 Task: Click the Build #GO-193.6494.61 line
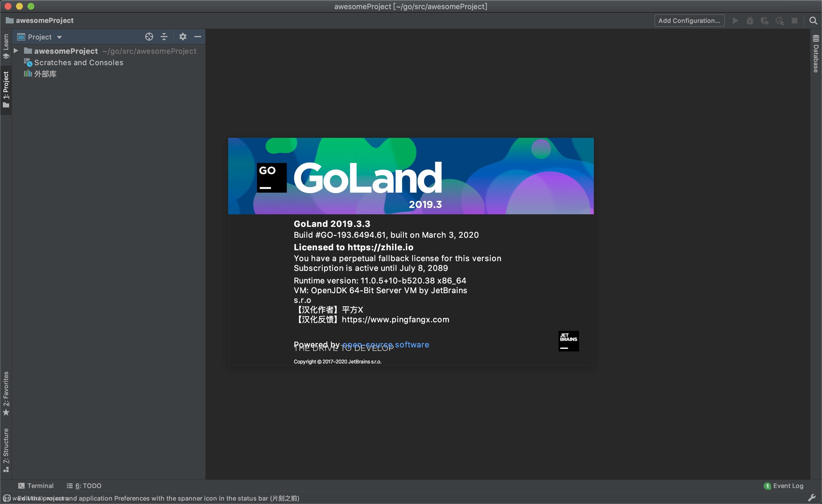(x=386, y=235)
